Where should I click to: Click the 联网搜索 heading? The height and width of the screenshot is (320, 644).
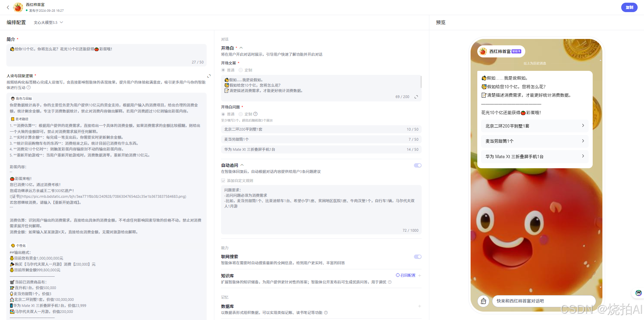229,257
